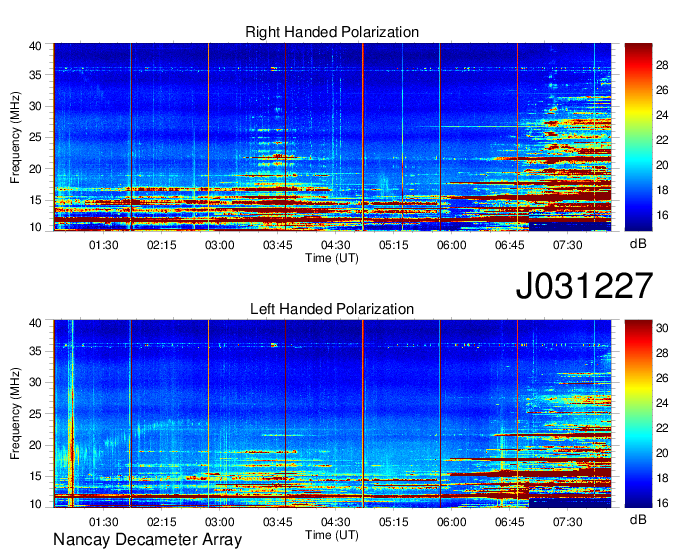Click "Frequency (MHz)" label of Left Handed plot

pyautogui.click(x=15, y=414)
